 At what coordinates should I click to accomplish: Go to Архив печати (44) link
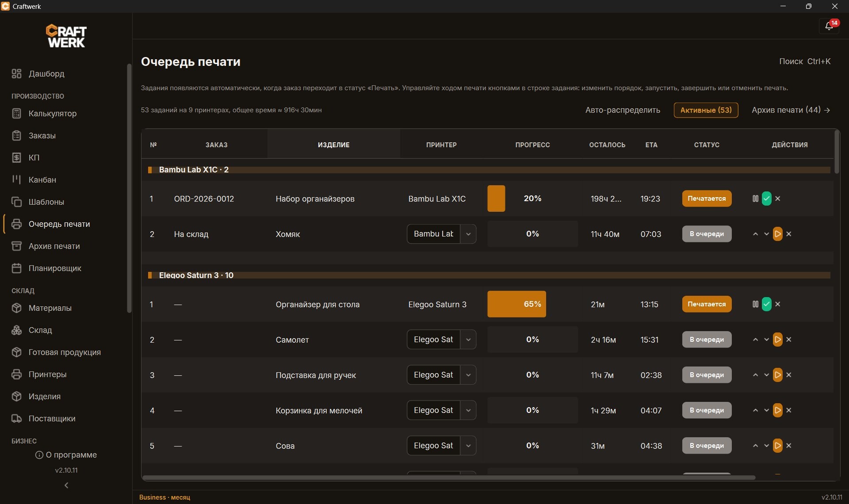coord(791,110)
